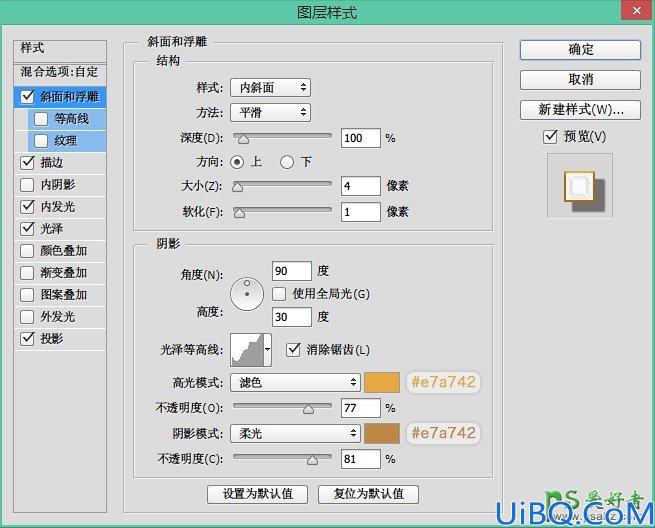Open the 斜面和浮雕 settings entry
The width and height of the screenshot is (655, 528).
coord(69,97)
